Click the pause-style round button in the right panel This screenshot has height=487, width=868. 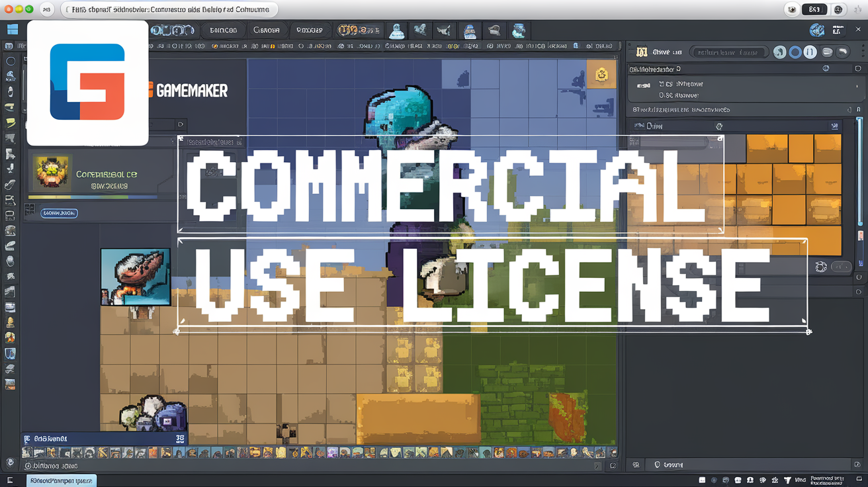(810, 52)
